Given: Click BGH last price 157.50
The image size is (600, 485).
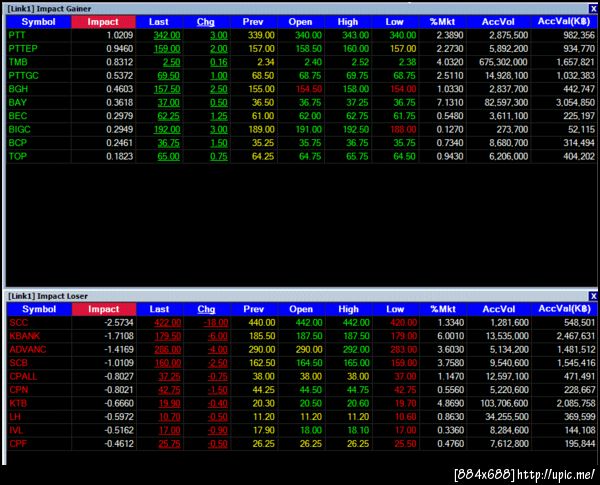Looking at the screenshot, I should tap(167, 89).
